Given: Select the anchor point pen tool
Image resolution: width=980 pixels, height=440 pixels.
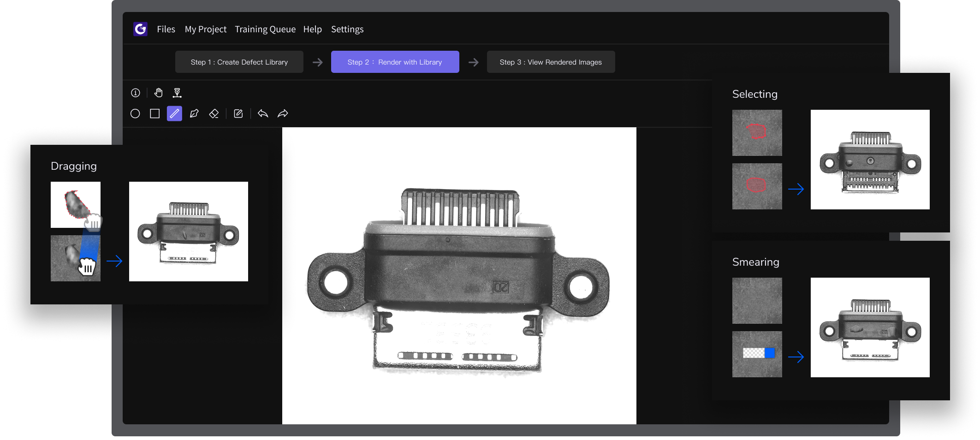Looking at the screenshot, I should pos(177,93).
